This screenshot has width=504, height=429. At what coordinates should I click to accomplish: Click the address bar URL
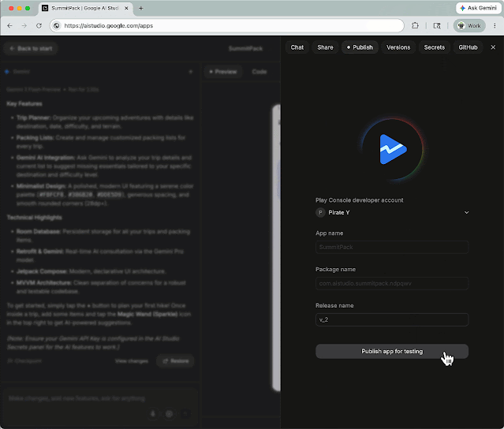coord(109,26)
